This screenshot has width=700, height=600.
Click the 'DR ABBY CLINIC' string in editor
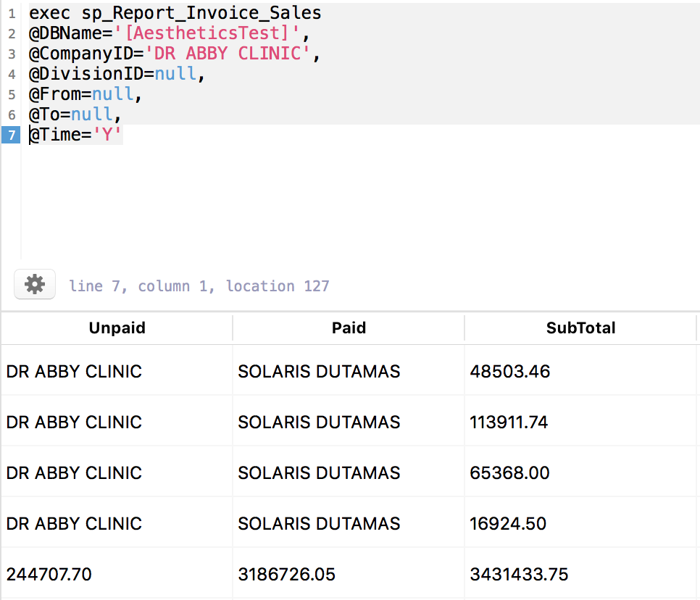228,54
